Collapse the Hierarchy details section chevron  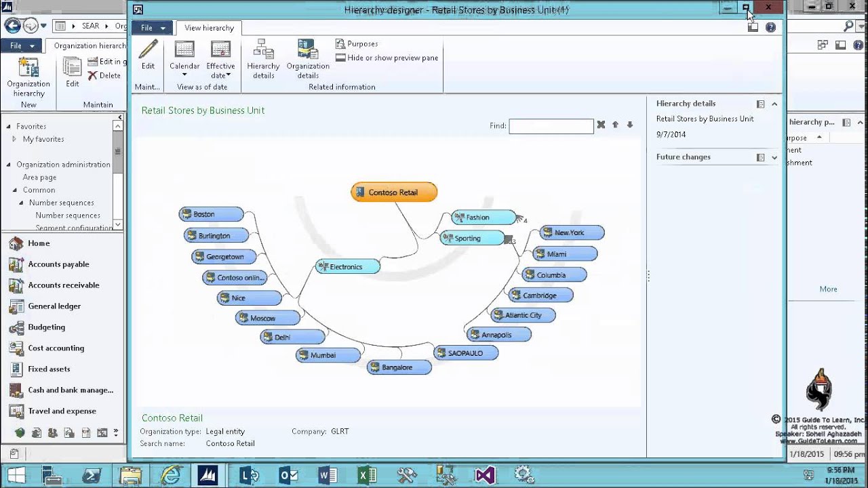pyautogui.click(x=774, y=104)
